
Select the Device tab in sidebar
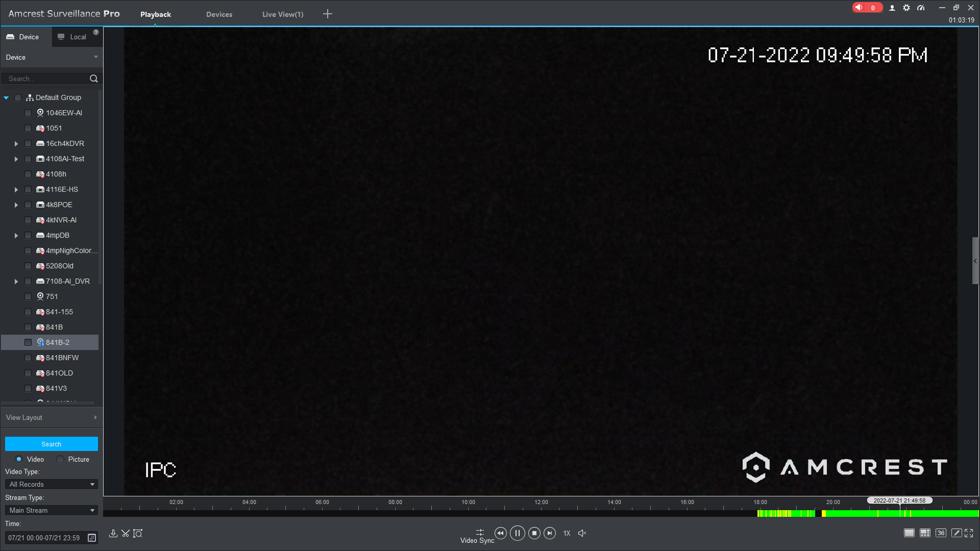[26, 37]
